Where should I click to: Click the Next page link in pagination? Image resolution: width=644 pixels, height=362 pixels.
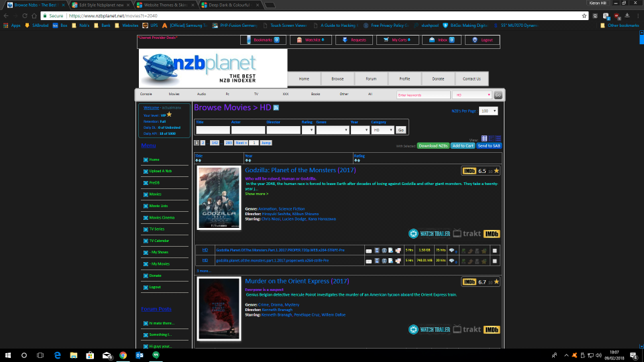point(241,143)
